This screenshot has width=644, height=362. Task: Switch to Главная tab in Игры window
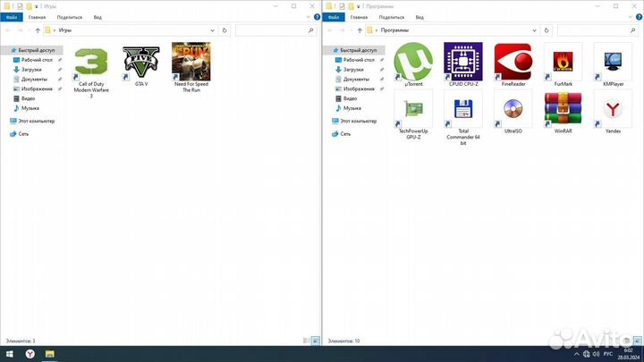[37, 17]
